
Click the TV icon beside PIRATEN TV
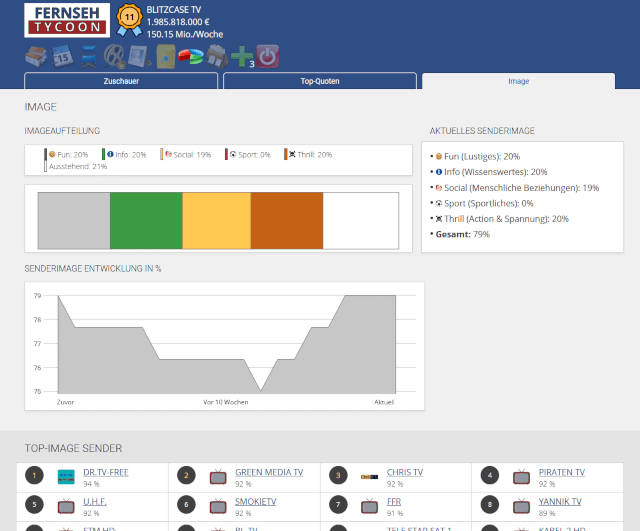click(x=521, y=477)
